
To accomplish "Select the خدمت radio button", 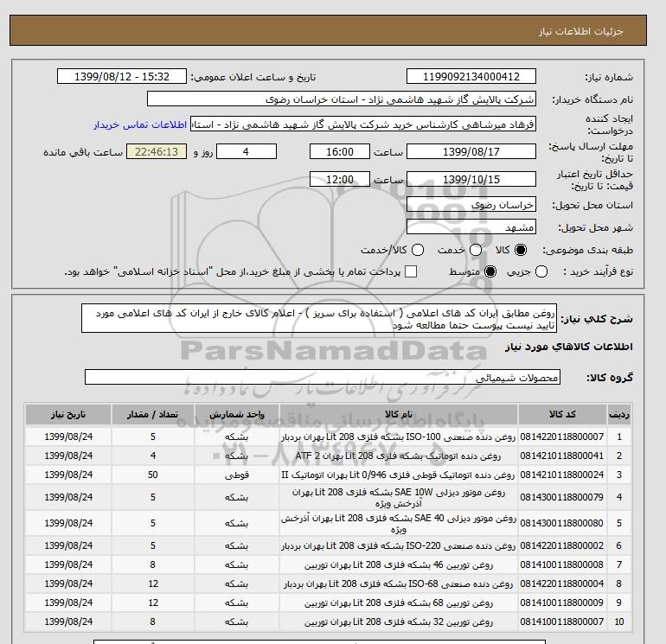I will point(476,250).
